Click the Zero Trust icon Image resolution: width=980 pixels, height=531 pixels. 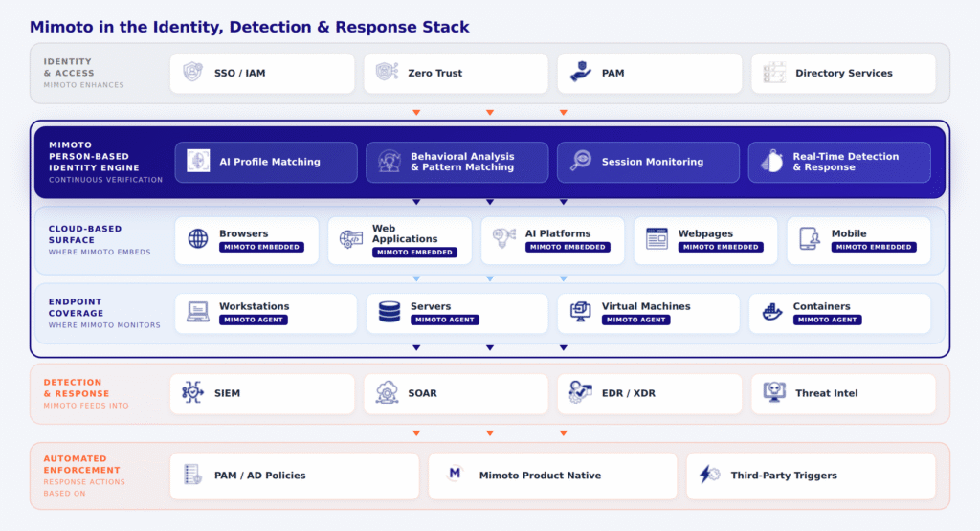[x=387, y=73]
